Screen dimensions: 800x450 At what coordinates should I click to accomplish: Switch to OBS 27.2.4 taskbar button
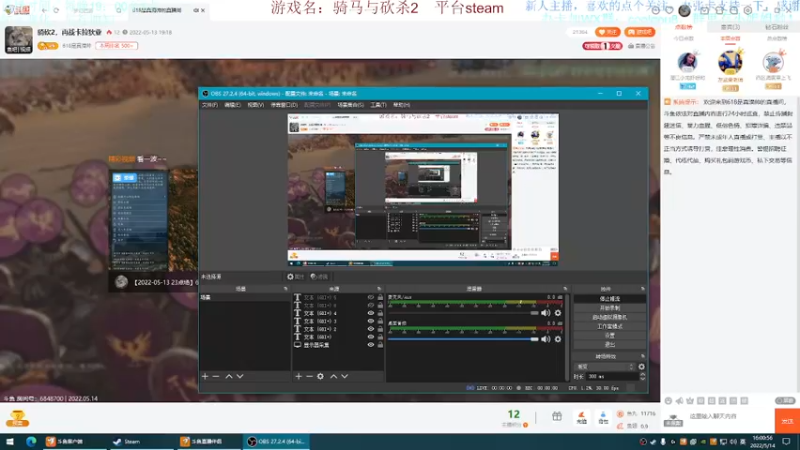[x=277, y=441]
